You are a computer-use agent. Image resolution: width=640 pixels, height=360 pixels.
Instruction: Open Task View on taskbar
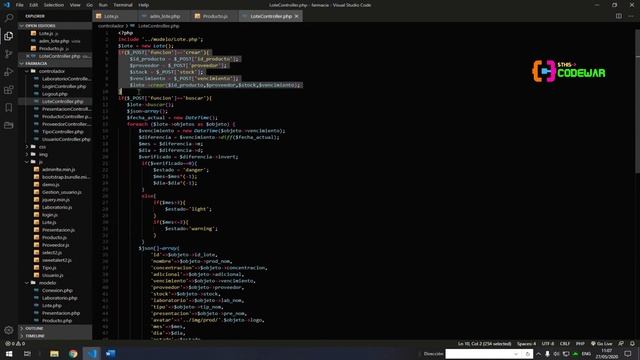point(27,353)
